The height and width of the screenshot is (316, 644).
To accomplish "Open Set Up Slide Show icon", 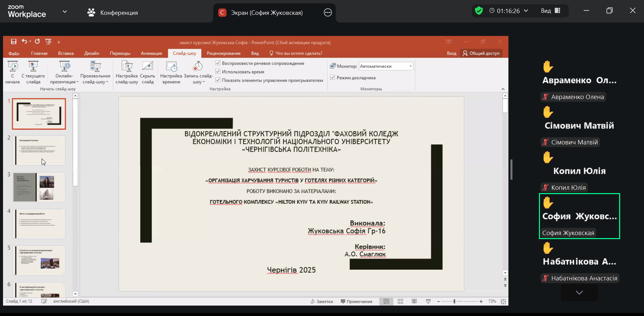I will (x=127, y=67).
